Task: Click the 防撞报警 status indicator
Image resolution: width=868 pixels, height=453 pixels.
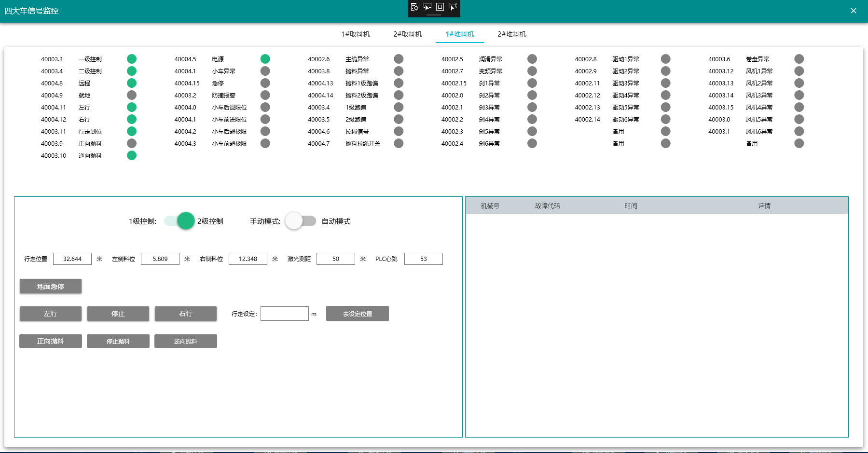Action: tap(265, 95)
